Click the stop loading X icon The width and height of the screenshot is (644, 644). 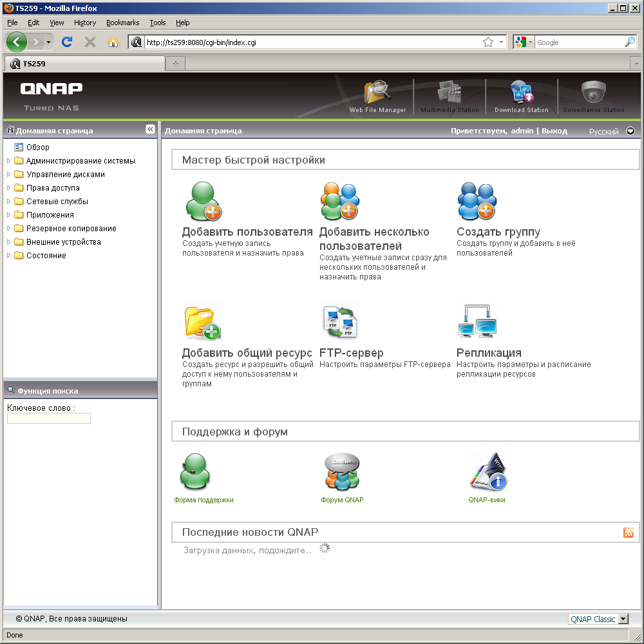(x=90, y=42)
